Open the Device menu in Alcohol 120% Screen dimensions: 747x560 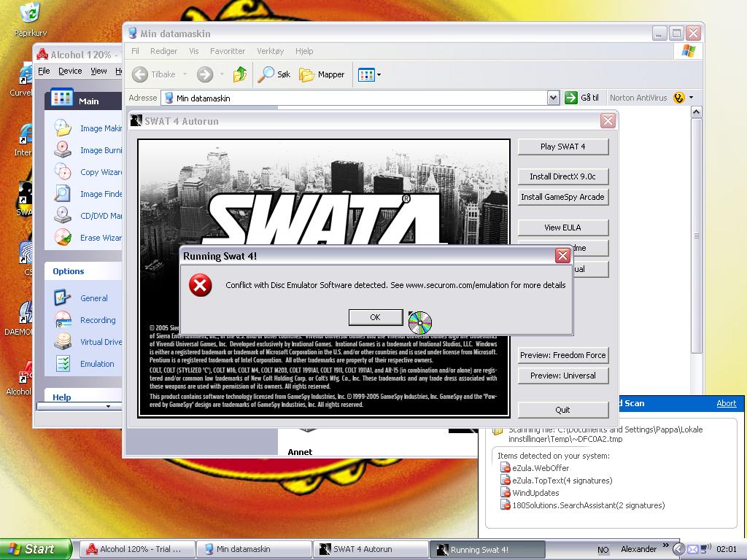tap(70, 71)
